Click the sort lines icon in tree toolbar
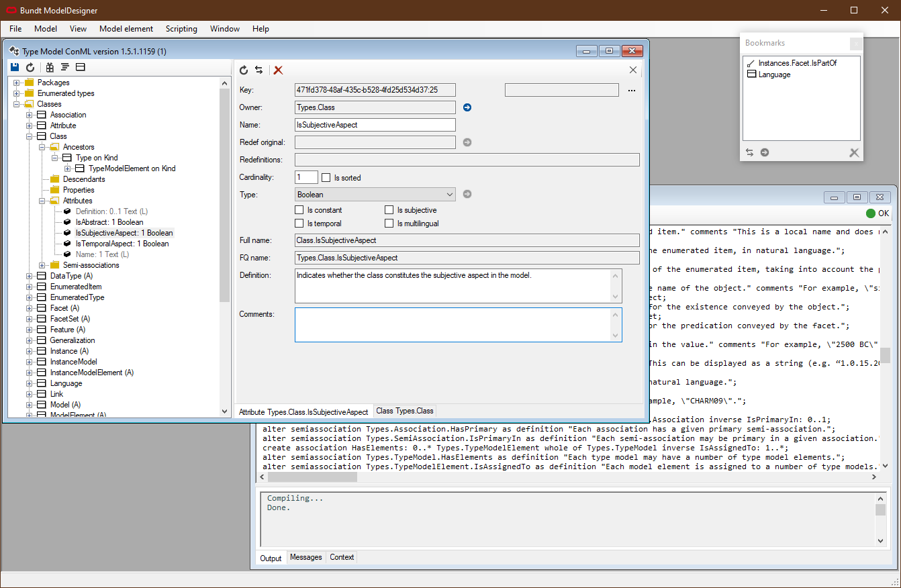The image size is (901, 588). click(65, 67)
